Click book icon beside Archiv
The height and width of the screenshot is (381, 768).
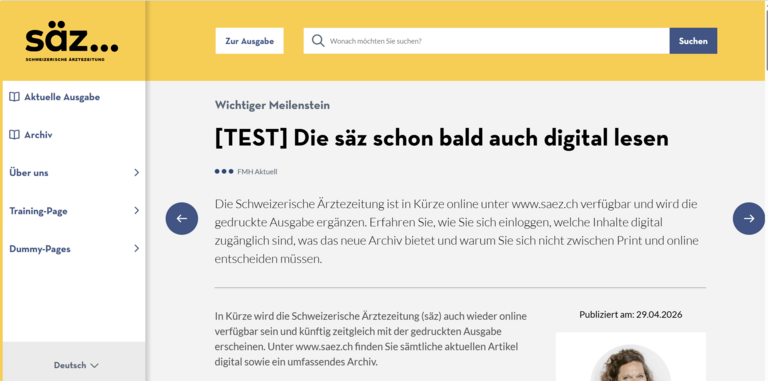tap(14, 135)
